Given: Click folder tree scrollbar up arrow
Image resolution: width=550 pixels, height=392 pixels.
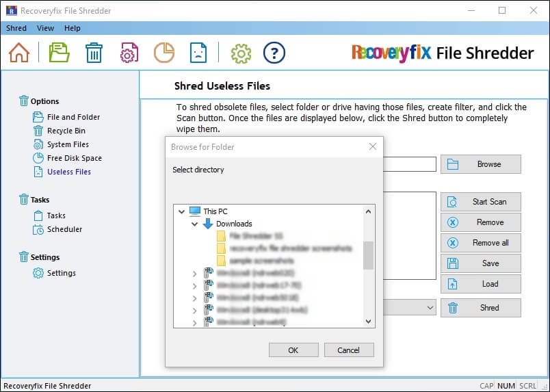Looking at the screenshot, I should 368,211.
